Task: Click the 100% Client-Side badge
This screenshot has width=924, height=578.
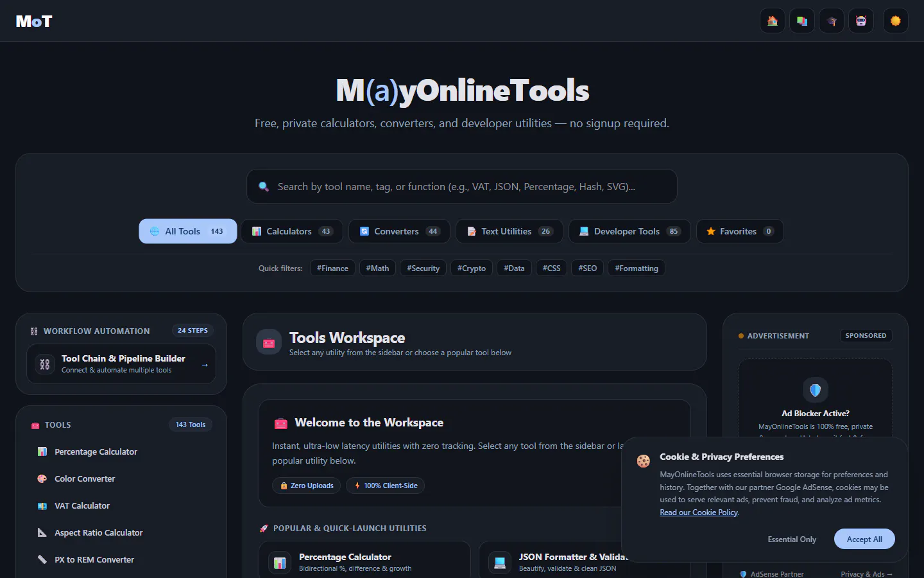Action: click(385, 486)
